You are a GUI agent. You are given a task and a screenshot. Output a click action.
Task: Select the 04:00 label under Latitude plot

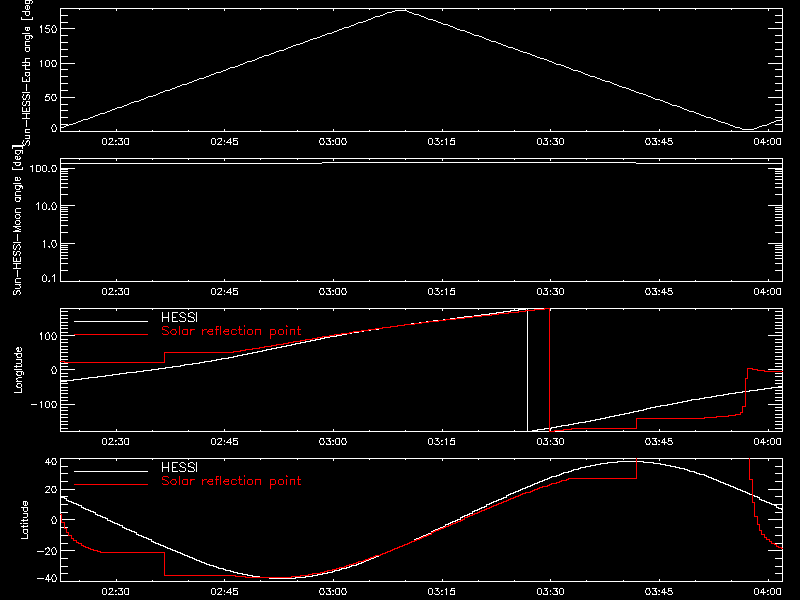pyautogui.click(x=767, y=591)
